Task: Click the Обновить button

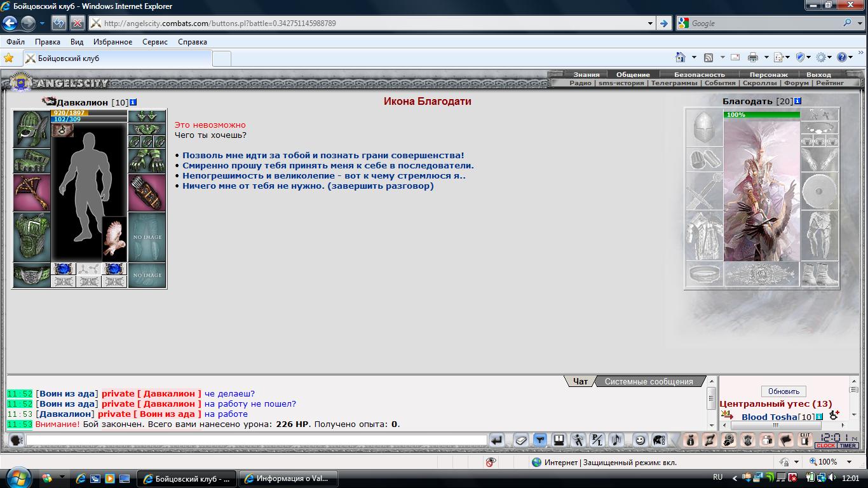Action: click(783, 391)
